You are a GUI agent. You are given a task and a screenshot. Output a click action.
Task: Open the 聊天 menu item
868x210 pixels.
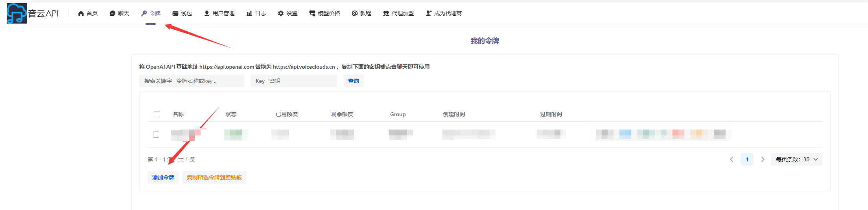119,13
